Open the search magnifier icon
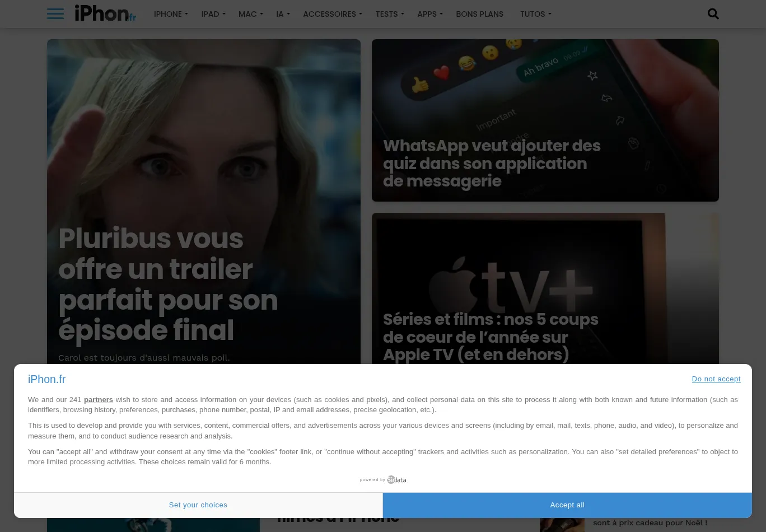The height and width of the screenshot is (532, 766). [x=713, y=14]
